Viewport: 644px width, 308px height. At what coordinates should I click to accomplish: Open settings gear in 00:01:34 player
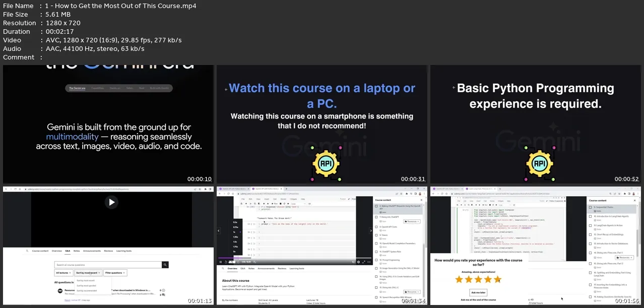tap(358, 262)
